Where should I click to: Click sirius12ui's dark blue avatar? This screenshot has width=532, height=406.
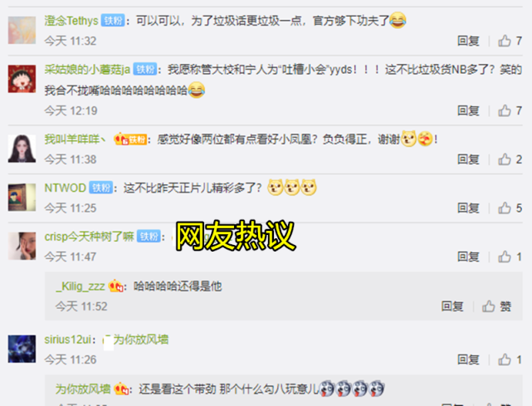pos(22,349)
